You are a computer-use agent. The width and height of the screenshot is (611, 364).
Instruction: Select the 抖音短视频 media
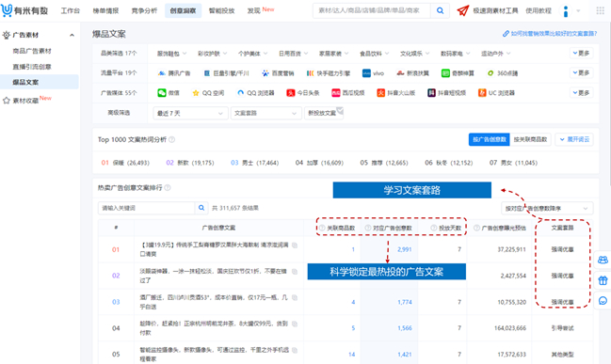[x=446, y=93]
